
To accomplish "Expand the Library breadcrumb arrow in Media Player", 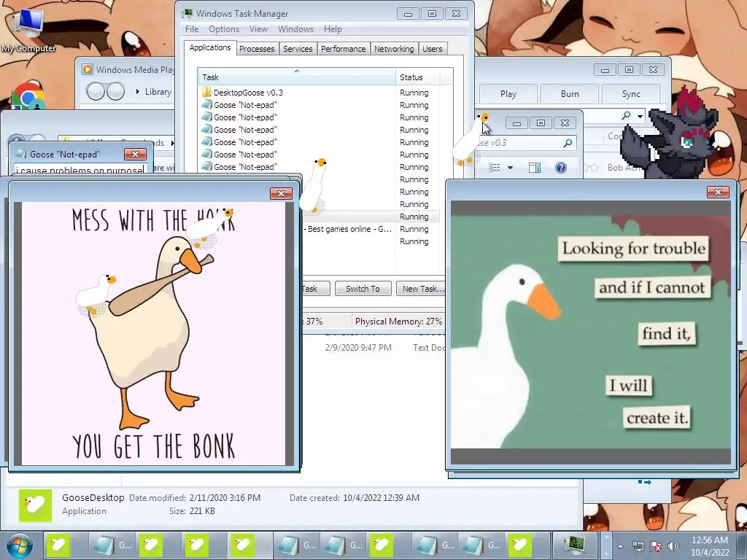I will tap(138, 91).
